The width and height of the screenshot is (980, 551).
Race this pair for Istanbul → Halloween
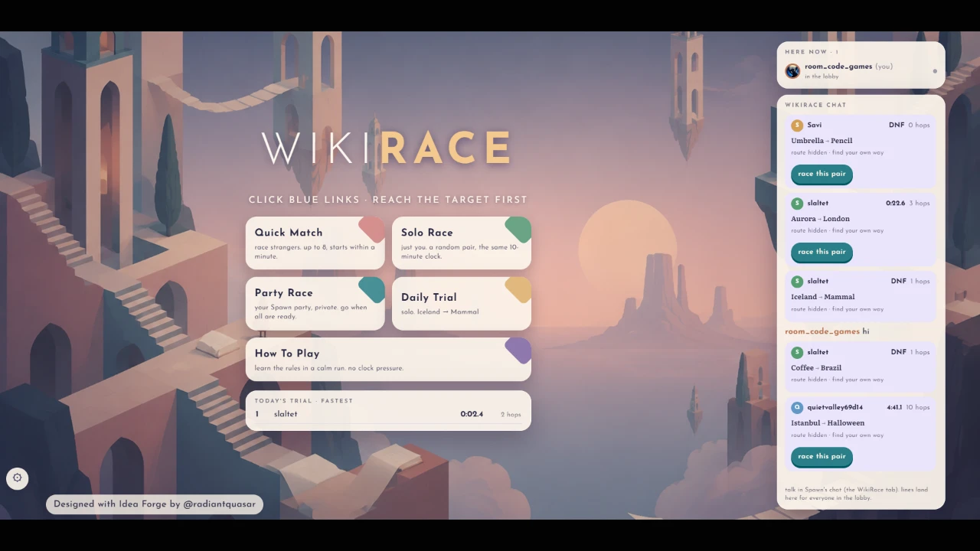click(x=822, y=457)
